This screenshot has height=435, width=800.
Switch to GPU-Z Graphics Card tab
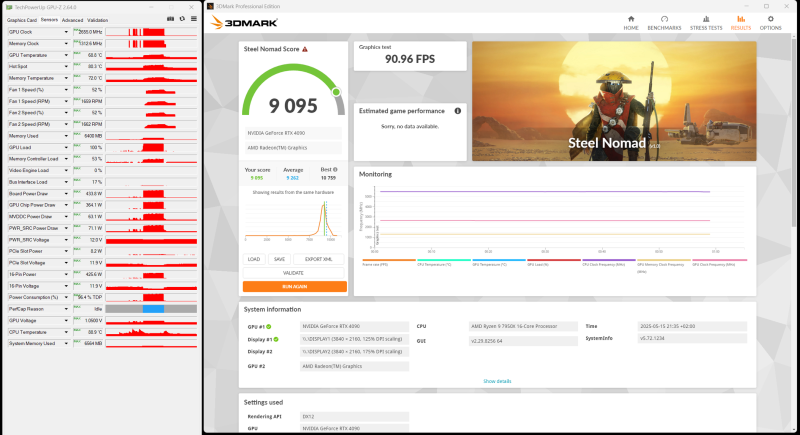(x=21, y=20)
